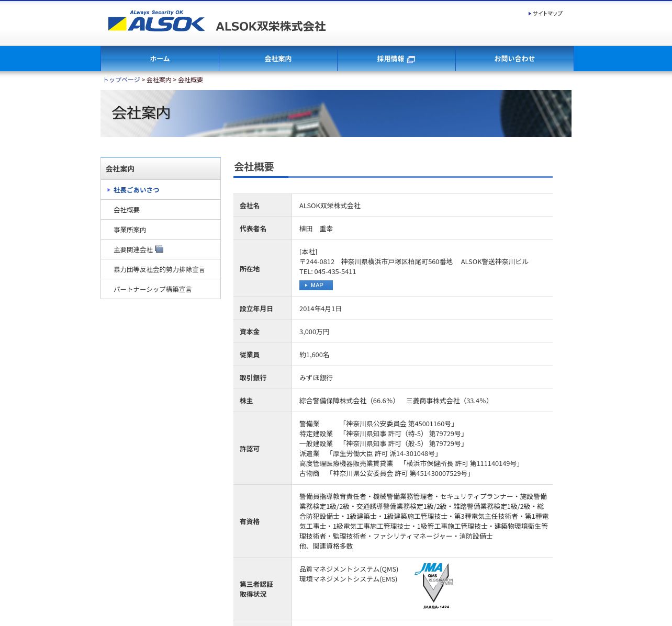Click 品質マネジメントシステム(QMS) text
The width and height of the screenshot is (672, 626).
[x=349, y=569]
